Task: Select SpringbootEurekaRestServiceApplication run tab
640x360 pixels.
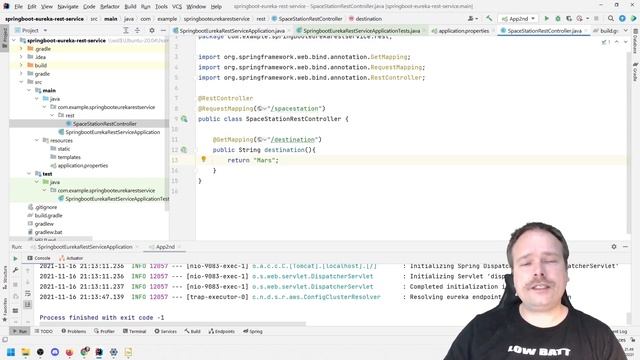Action: [85, 247]
